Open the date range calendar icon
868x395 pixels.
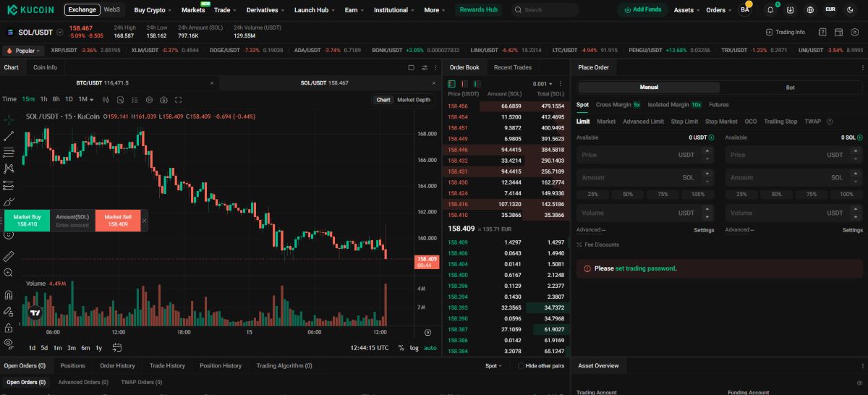coord(117,347)
